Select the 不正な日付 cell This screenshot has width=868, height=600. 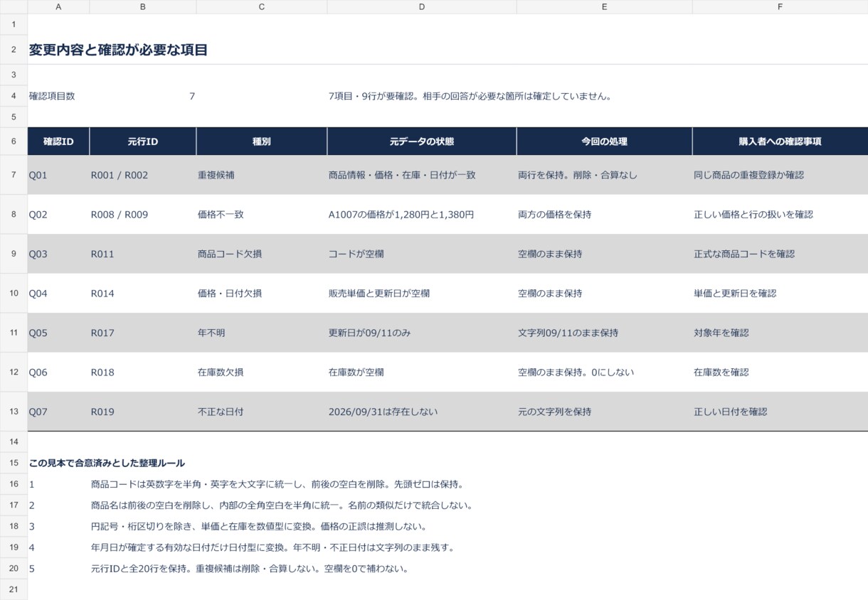262,412
